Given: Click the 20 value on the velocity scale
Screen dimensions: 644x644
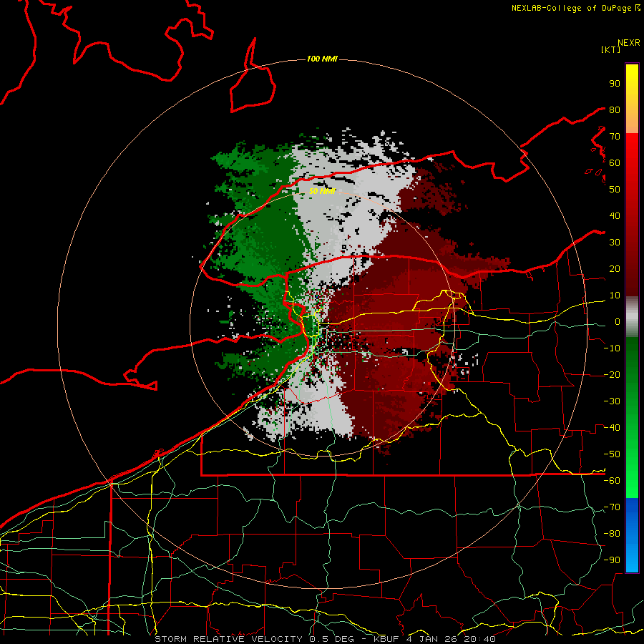Looking at the screenshot, I should click(615, 268).
